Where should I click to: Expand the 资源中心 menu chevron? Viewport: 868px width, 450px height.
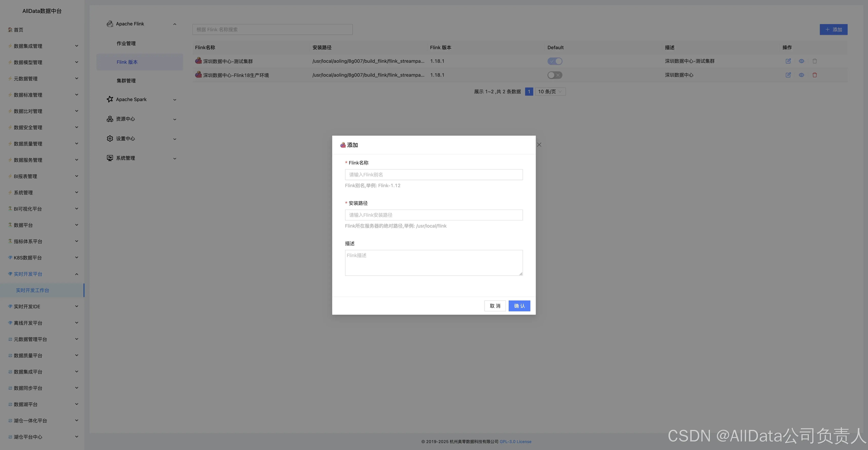pos(175,119)
